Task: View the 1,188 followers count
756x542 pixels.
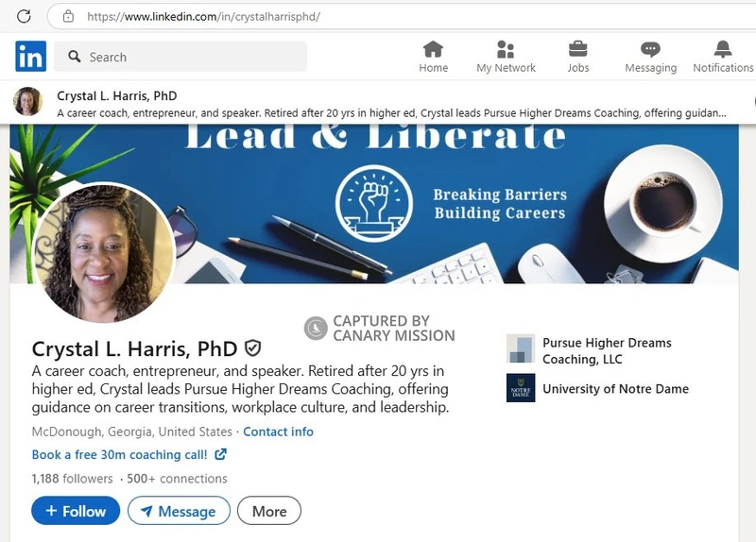Action: [x=73, y=479]
